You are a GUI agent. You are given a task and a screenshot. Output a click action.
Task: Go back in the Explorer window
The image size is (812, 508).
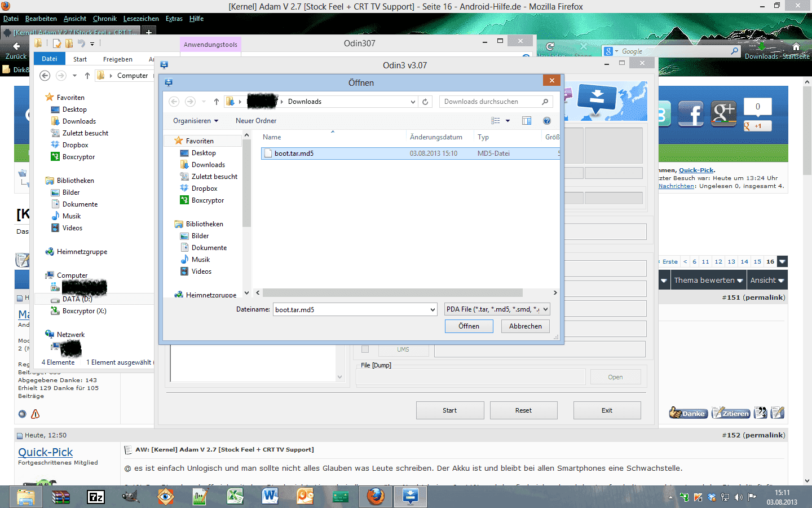(x=45, y=76)
